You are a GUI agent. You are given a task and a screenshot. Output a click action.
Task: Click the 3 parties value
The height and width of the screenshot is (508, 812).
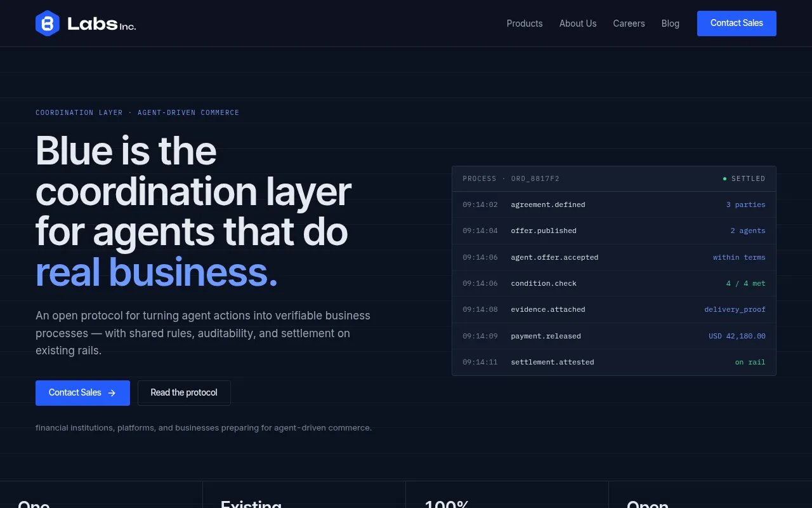746,204
